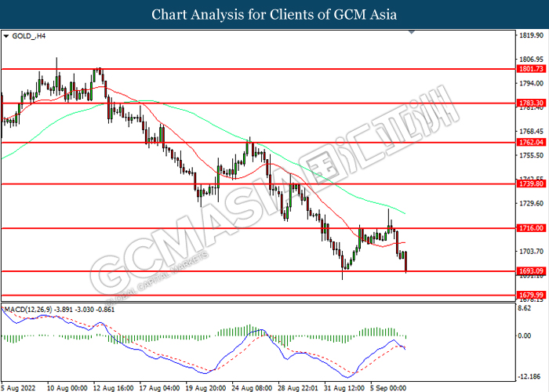Click the latest red candlestick near 1693.09
Viewport: 549px width, 392px height.
(x=405, y=262)
